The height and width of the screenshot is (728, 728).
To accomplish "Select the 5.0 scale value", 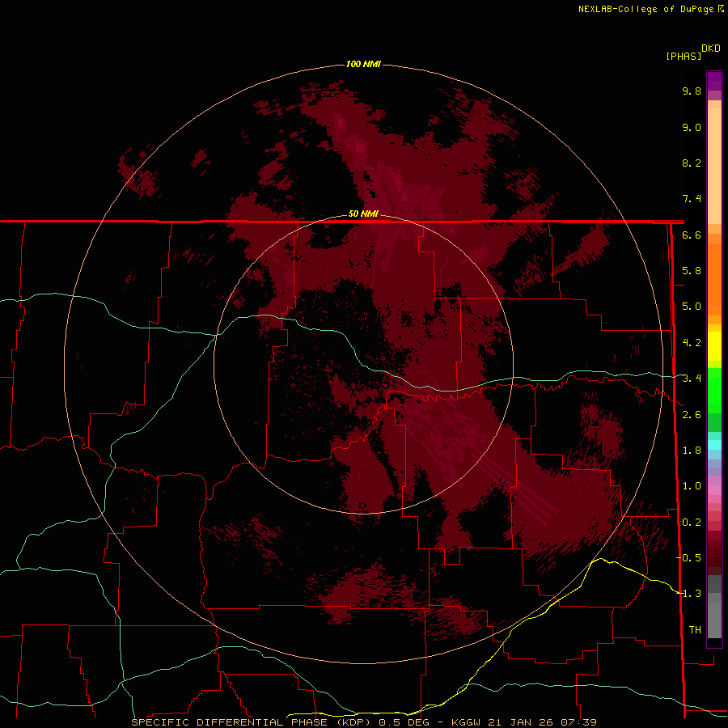I will coord(692,307).
